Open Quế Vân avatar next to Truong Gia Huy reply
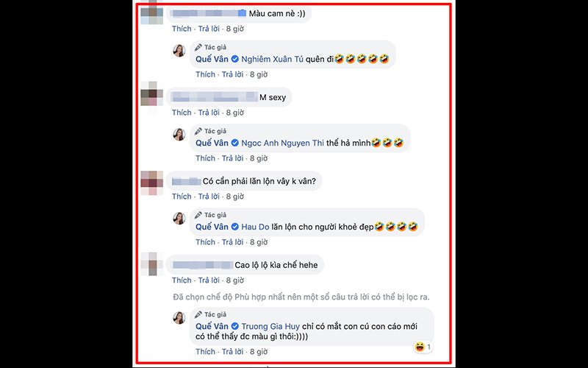588x368 pixels. (x=179, y=318)
